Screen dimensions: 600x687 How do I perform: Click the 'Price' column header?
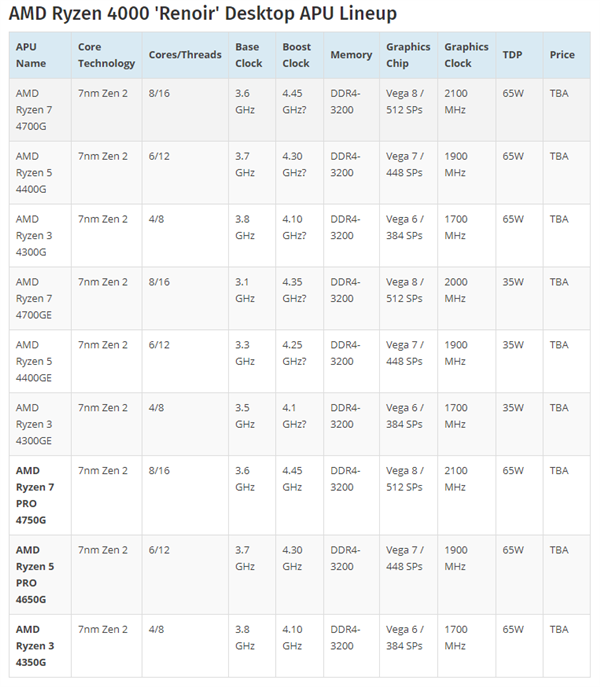pyautogui.click(x=561, y=54)
